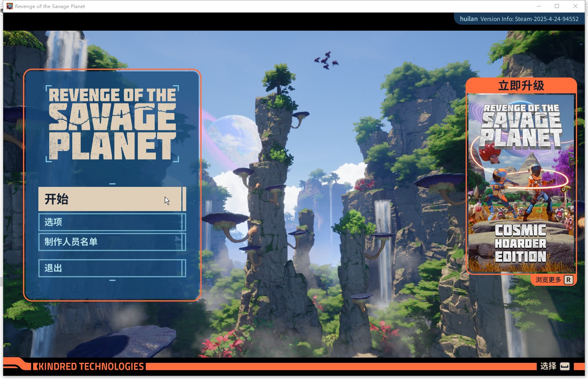588x379 pixels.
Task: Open Cosmic Hoarder Edition cover art
Action: coord(521,183)
